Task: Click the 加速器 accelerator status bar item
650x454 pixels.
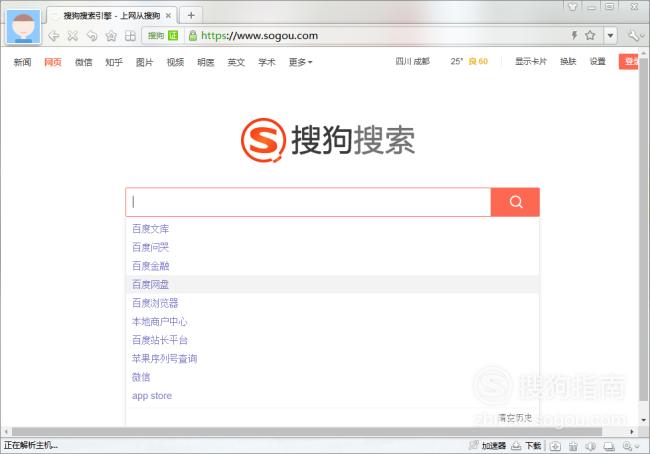Action: (x=487, y=446)
